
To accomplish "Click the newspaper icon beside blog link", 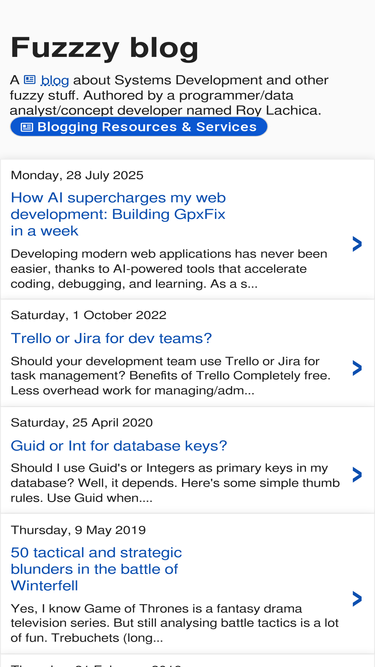I will [x=30, y=79].
